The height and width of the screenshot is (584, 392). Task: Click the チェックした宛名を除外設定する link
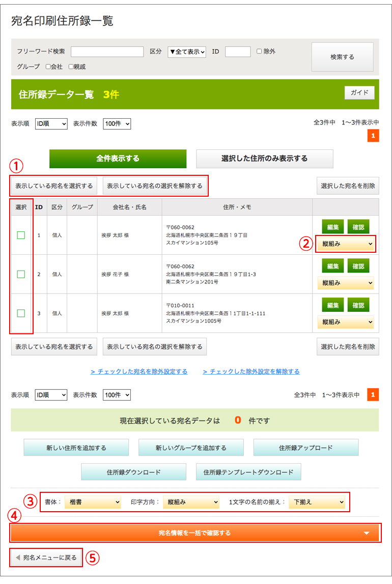pyautogui.click(x=139, y=371)
